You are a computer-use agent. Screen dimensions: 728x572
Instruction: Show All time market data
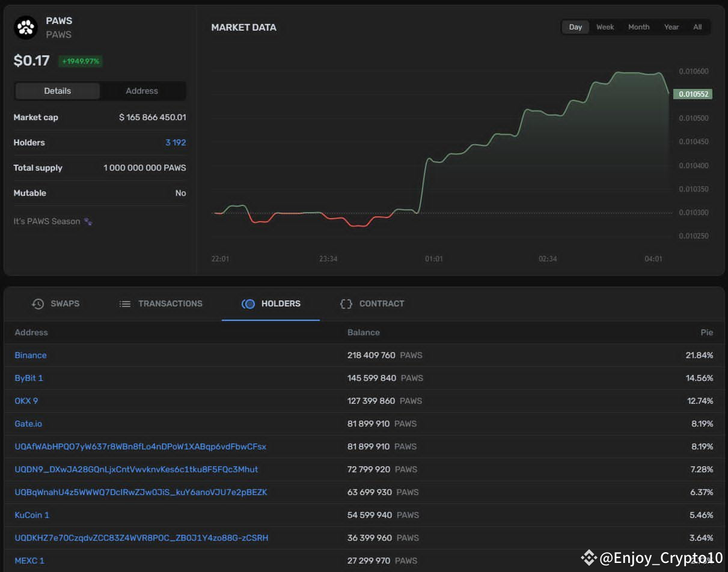coord(697,27)
